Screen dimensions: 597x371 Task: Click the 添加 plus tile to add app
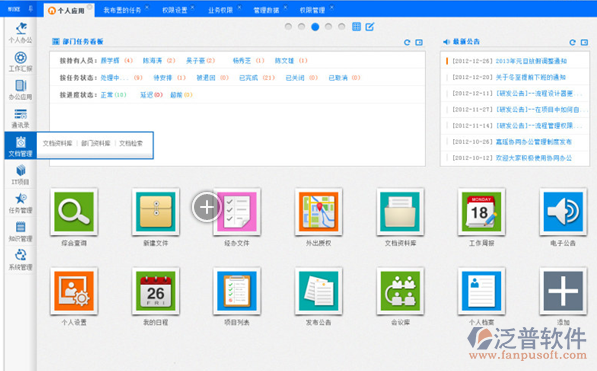coord(563,291)
